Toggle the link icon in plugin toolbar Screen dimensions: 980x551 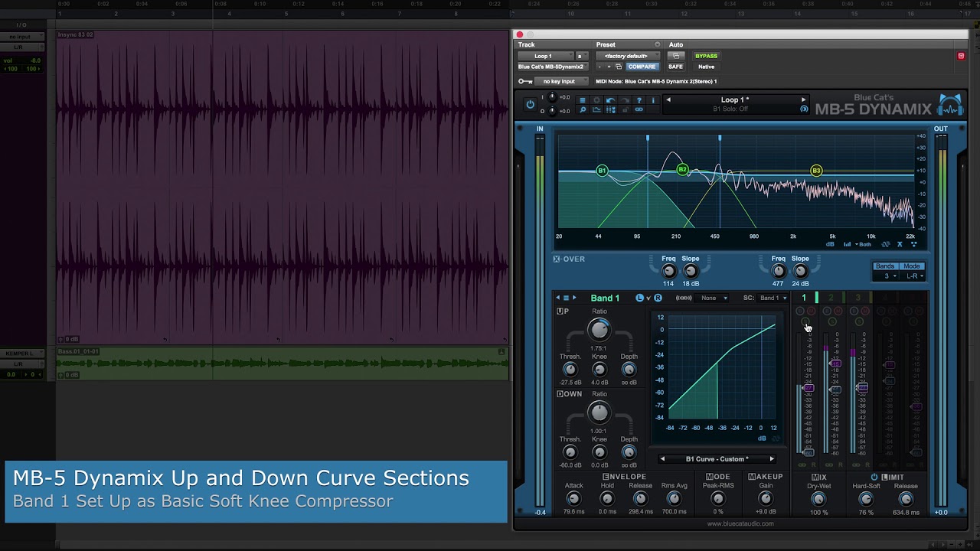[639, 109]
